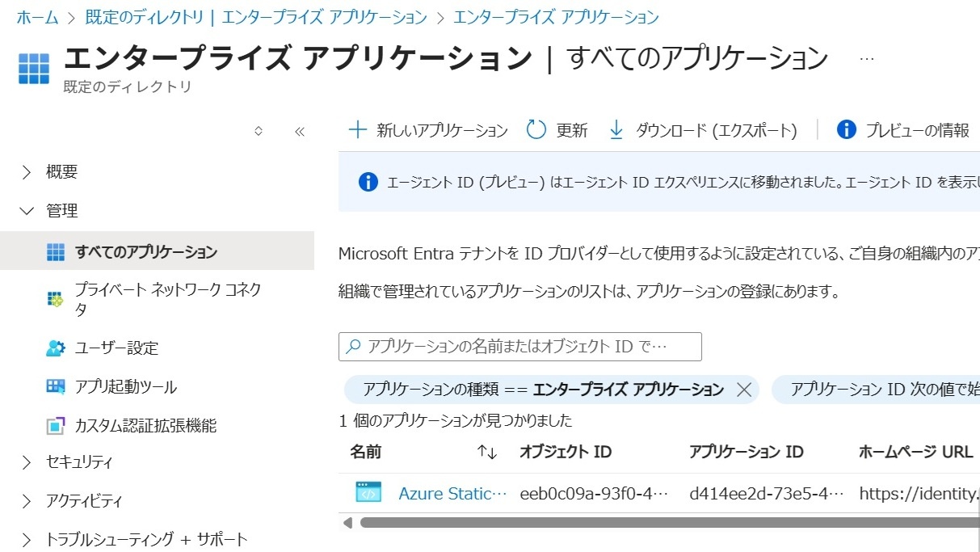This screenshot has width=980, height=552.
Task: Click the preview info circle icon
Action: pos(846,130)
